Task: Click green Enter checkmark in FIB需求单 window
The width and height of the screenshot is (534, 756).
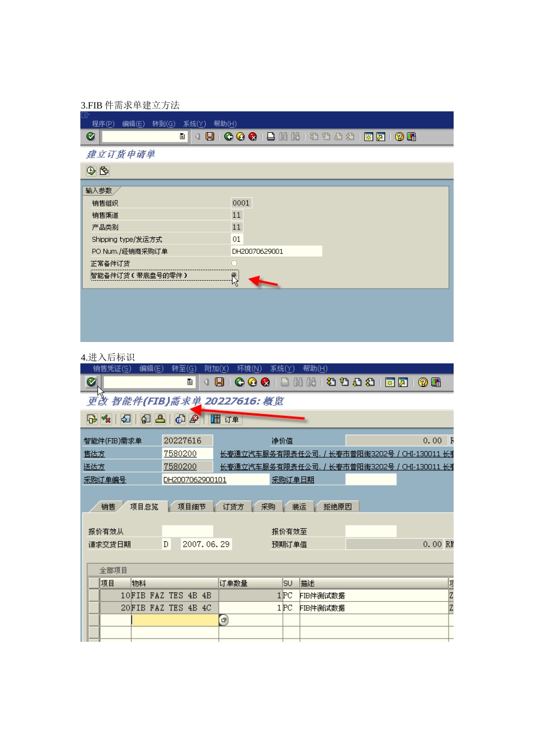Action: click(91, 382)
